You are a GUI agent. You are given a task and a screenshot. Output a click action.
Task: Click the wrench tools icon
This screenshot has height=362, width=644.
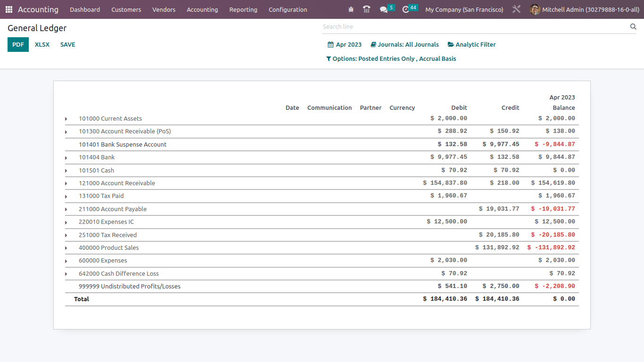517,9
